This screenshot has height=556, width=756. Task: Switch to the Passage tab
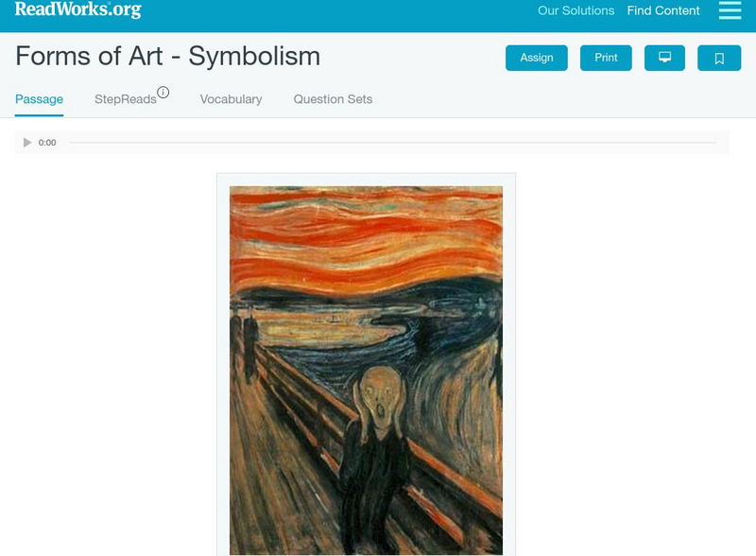(39, 99)
